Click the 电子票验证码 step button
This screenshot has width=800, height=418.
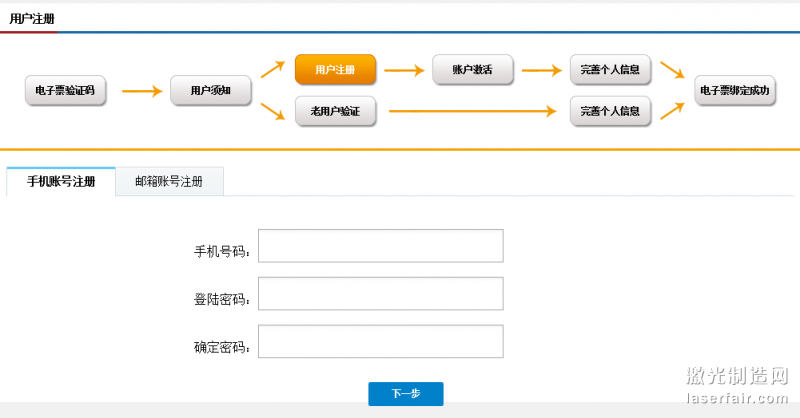(x=65, y=90)
